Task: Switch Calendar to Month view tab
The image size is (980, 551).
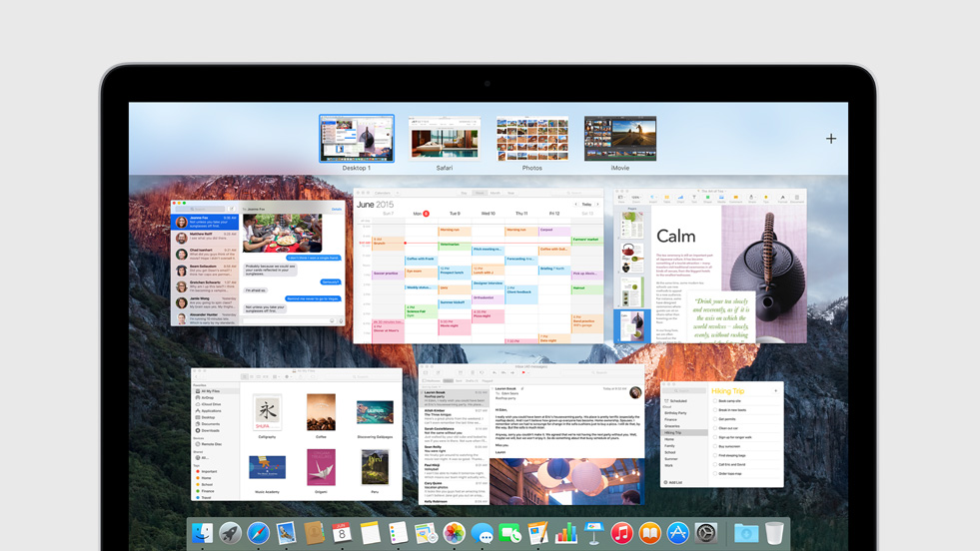Action: pyautogui.click(x=494, y=193)
